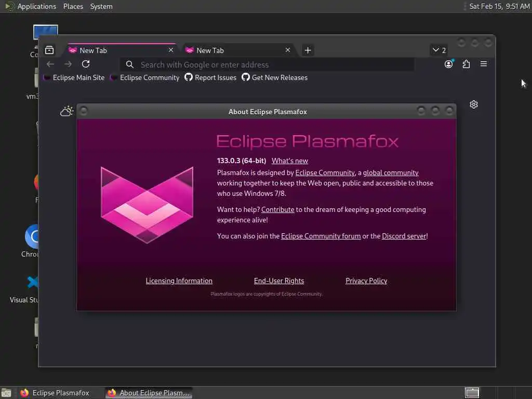Click the show desktop icon in bottom panel
The image size is (532, 399).
[6, 393]
